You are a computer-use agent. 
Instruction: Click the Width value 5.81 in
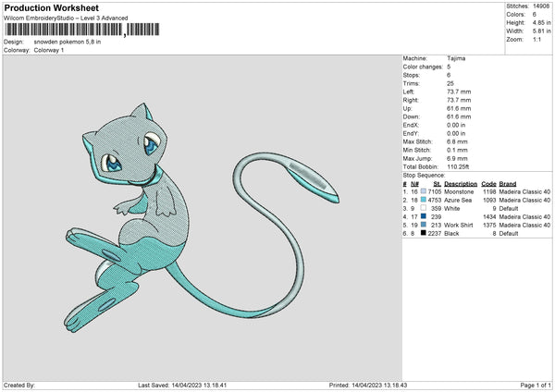[x=541, y=31]
